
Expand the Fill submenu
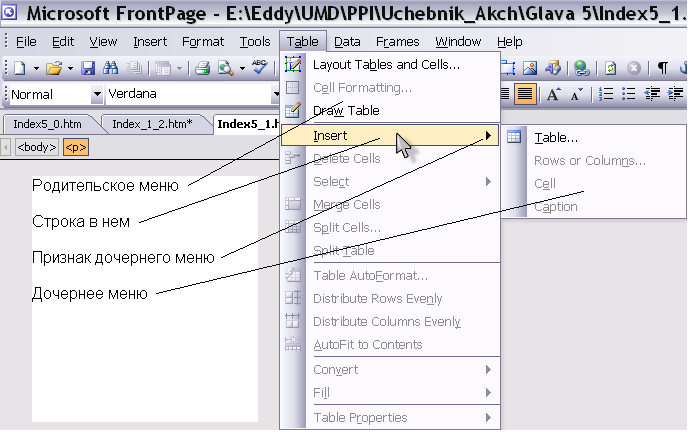click(390, 393)
